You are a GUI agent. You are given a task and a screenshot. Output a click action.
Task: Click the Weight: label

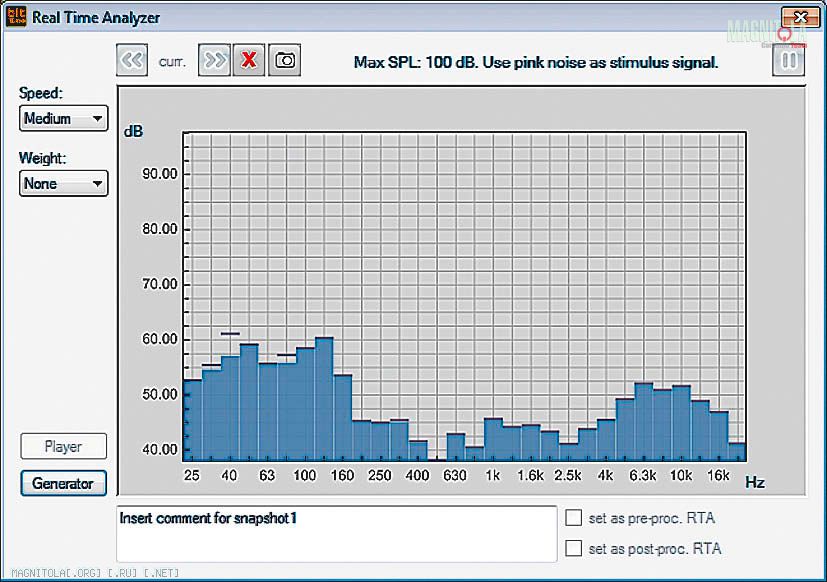pyautogui.click(x=42, y=158)
